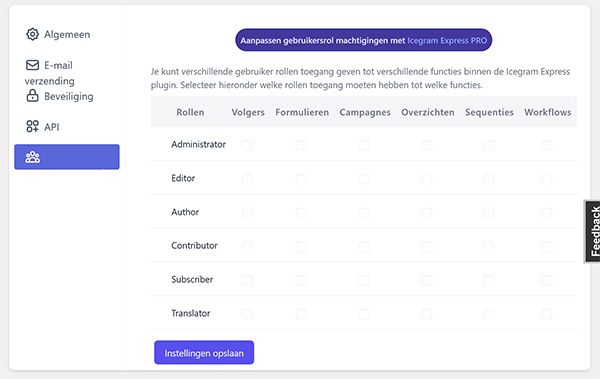
Task: Click the Volgers column header
Action: coord(248,112)
